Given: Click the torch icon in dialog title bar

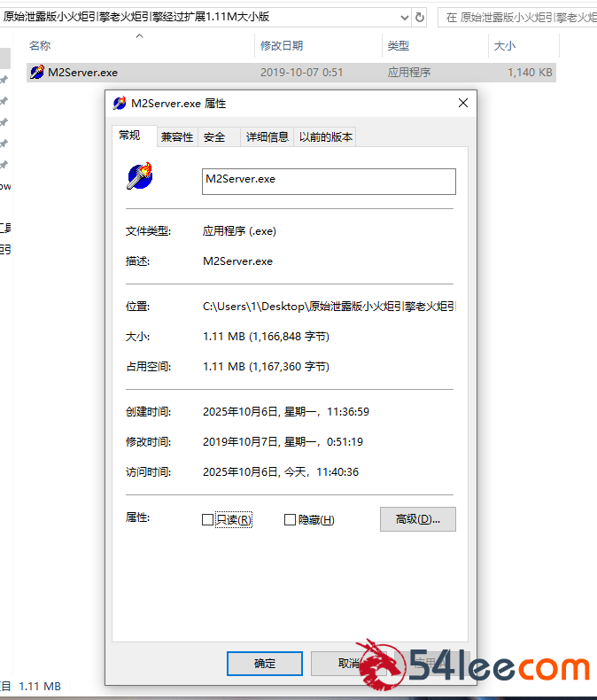Looking at the screenshot, I should (120, 104).
